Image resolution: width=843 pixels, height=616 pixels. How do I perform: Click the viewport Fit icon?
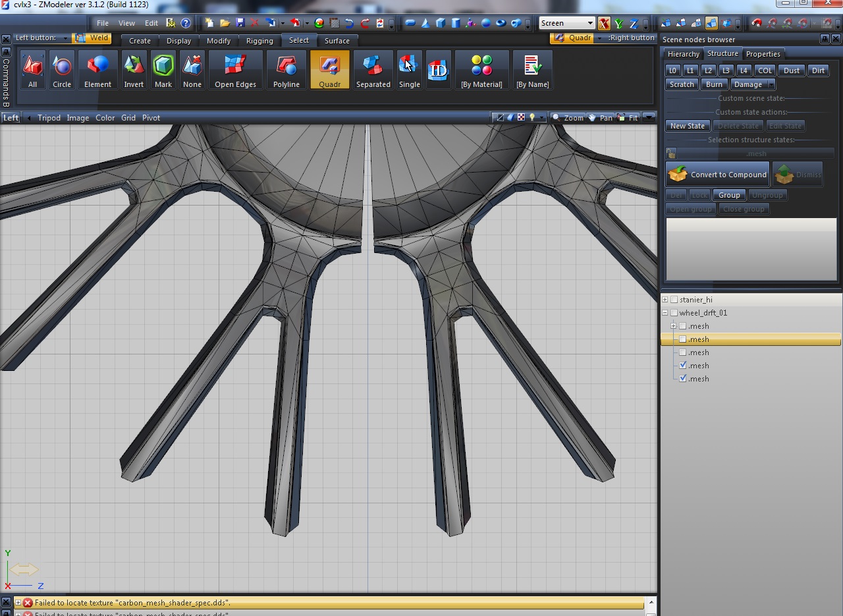point(628,118)
